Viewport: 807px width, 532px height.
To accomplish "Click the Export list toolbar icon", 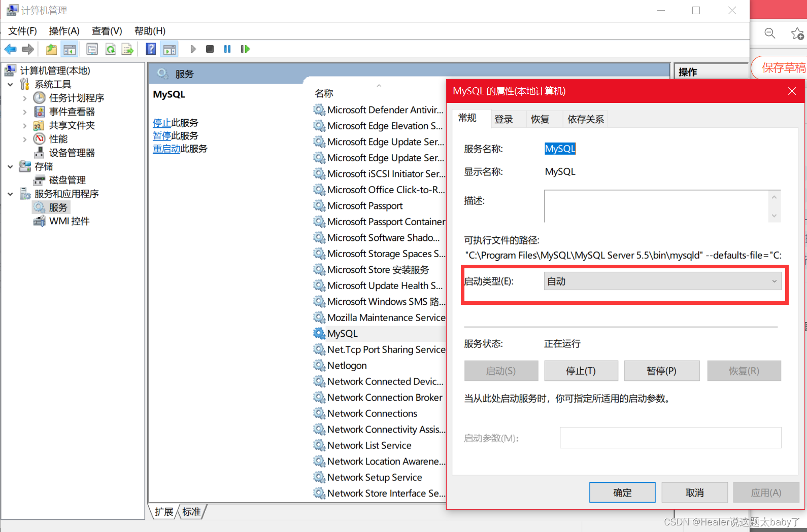I will [x=127, y=49].
